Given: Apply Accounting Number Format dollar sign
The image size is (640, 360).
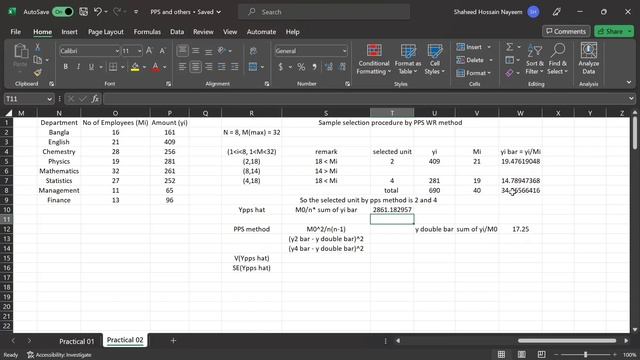Looking at the screenshot, I should click(x=280, y=67).
